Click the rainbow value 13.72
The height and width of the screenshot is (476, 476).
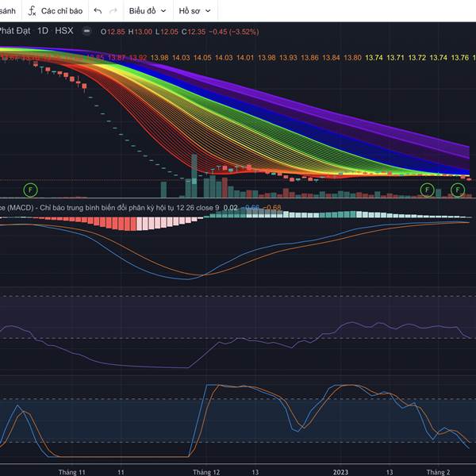416,58
